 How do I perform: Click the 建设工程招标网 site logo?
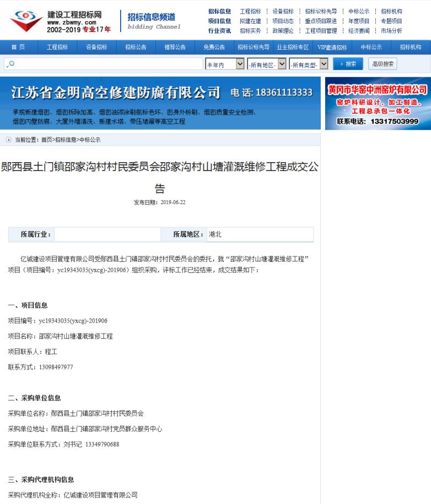60,20
